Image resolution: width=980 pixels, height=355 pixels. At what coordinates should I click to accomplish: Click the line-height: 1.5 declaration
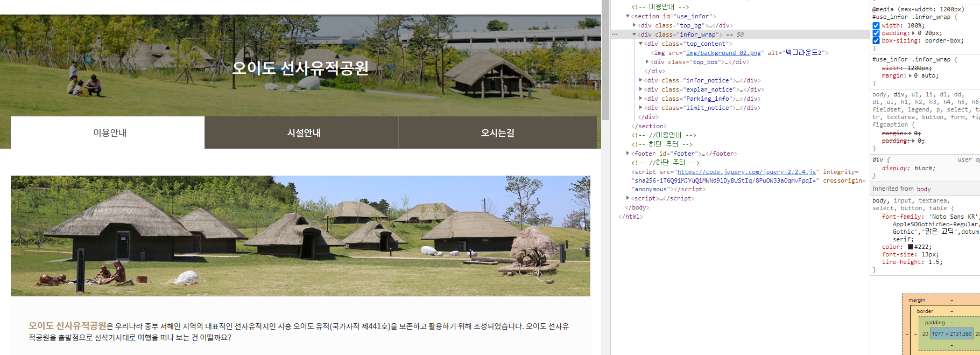tap(912, 262)
